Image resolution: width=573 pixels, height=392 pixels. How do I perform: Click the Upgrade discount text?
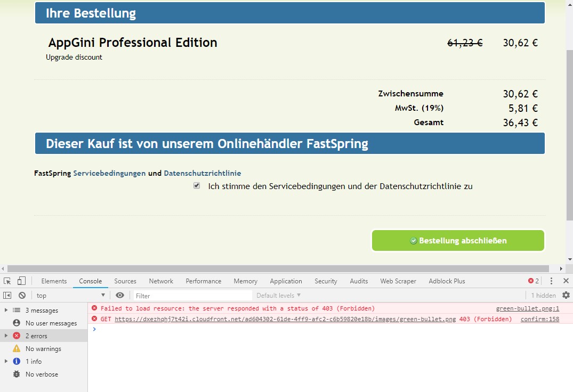click(74, 57)
